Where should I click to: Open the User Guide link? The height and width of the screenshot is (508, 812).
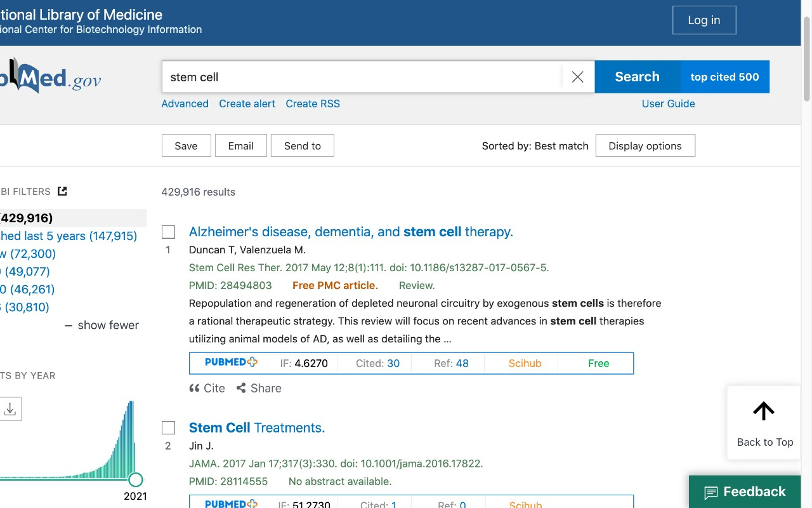[x=669, y=104]
